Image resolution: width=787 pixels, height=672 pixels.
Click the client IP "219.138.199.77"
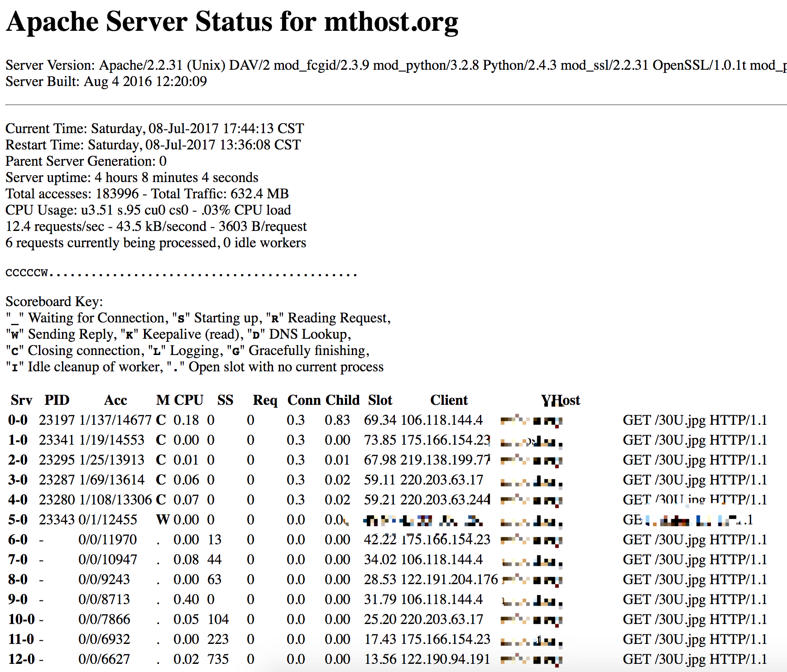coord(445,460)
